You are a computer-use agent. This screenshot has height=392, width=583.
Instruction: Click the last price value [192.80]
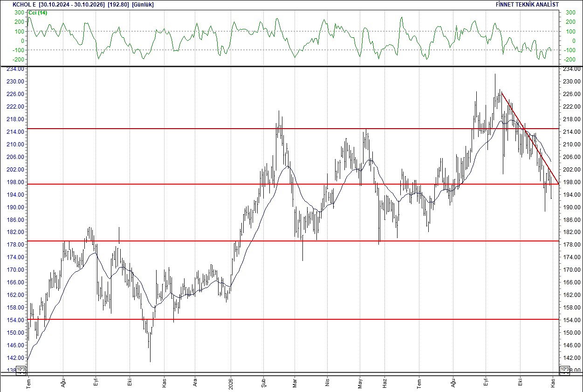pos(118,4)
